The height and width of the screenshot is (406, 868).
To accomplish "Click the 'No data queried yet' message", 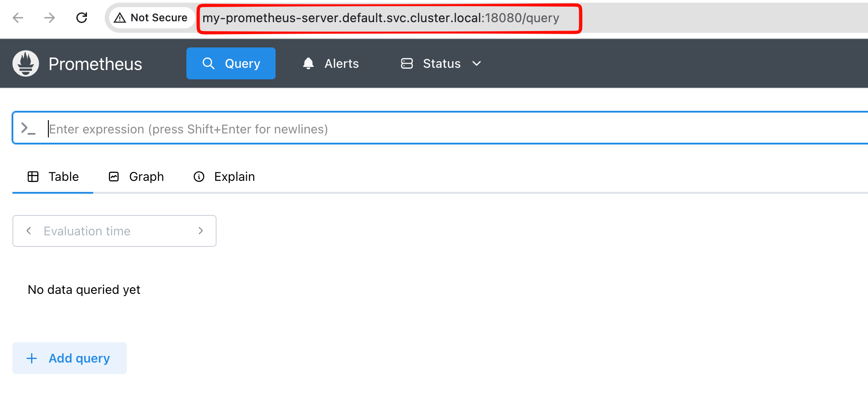I will click(84, 289).
